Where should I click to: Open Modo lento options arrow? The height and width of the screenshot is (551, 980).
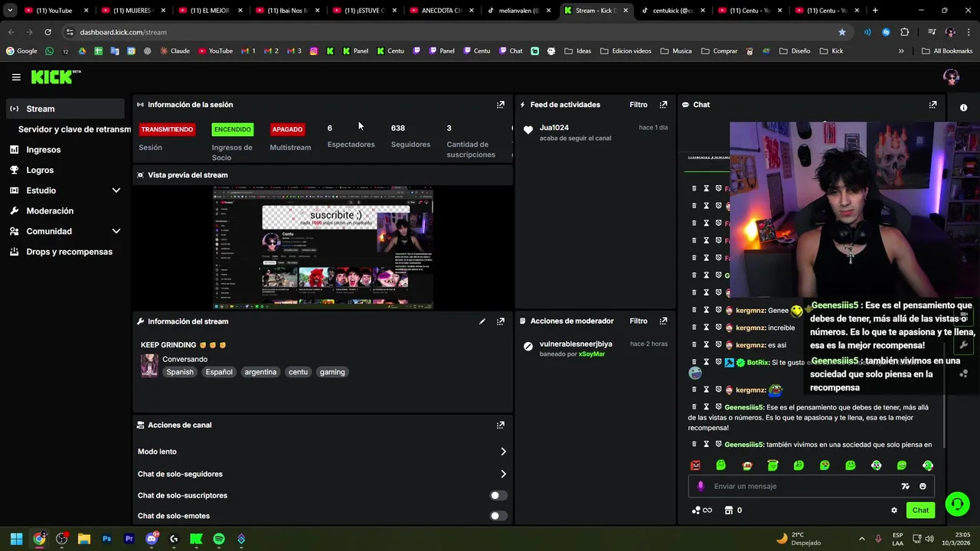tap(503, 452)
